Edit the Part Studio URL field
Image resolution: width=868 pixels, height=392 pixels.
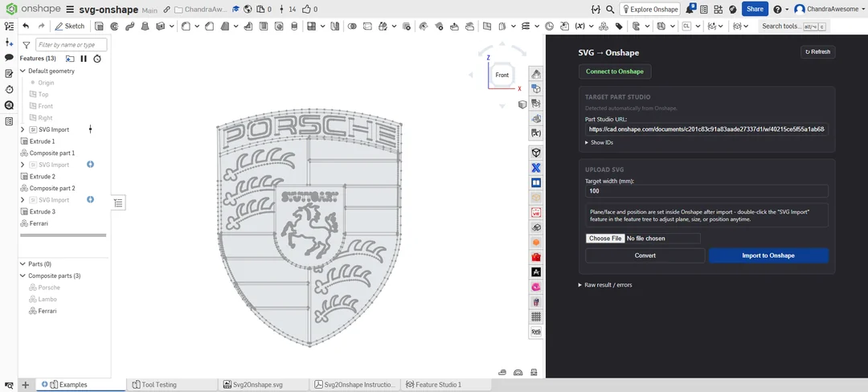point(706,129)
